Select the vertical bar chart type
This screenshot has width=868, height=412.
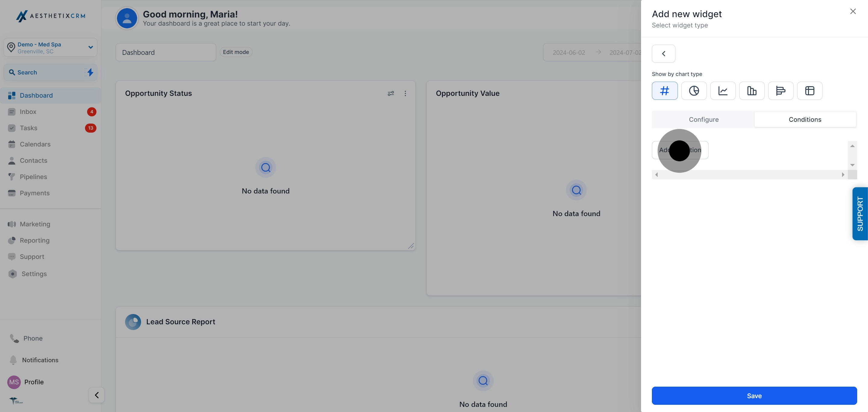[752, 91]
